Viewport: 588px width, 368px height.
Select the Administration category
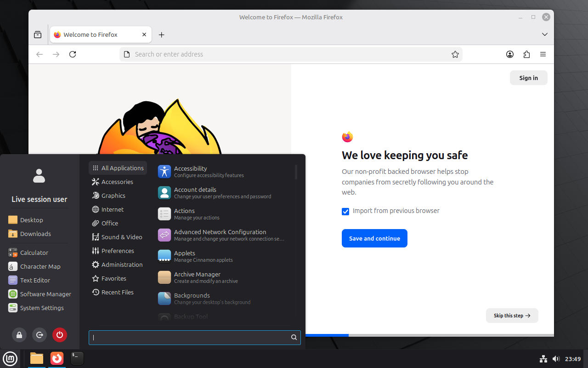118,264
